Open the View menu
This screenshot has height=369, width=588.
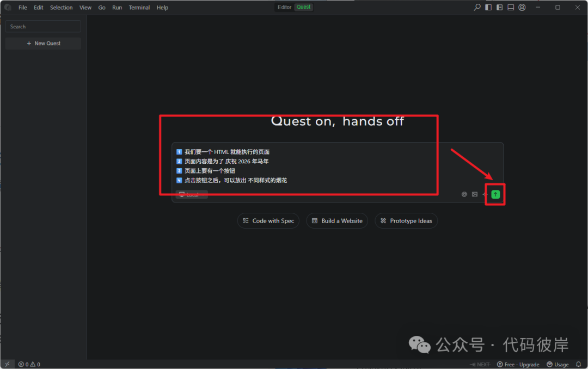click(x=85, y=8)
